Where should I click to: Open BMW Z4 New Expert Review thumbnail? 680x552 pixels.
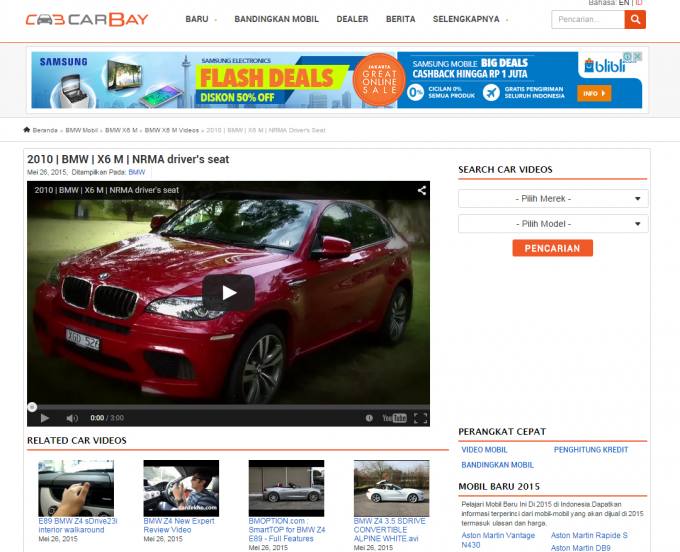(181, 488)
